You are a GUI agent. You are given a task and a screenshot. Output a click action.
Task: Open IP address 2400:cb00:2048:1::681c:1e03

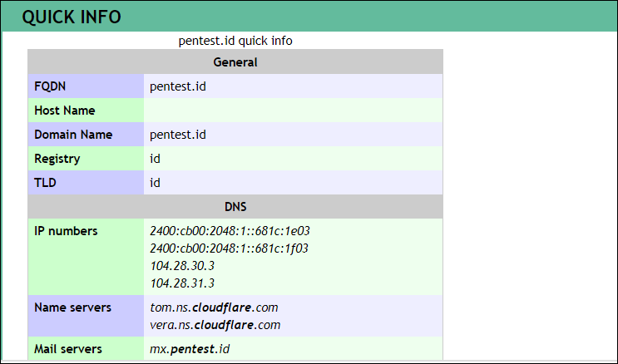(x=230, y=231)
